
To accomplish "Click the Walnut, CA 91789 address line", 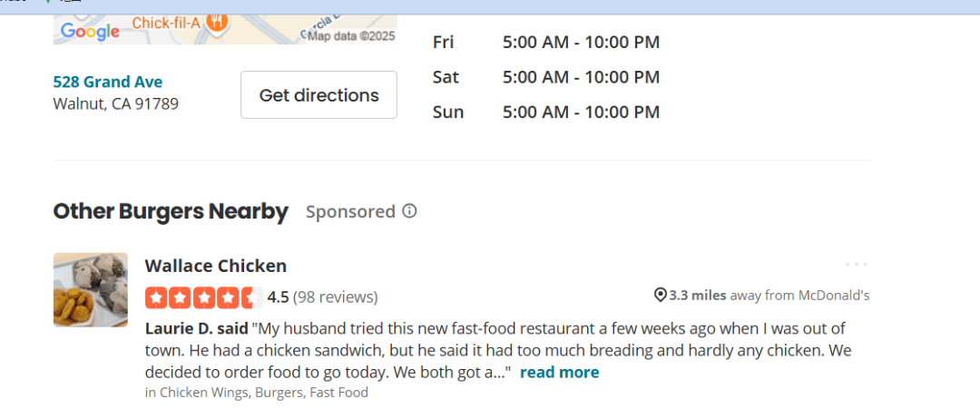I will [115, 103].
